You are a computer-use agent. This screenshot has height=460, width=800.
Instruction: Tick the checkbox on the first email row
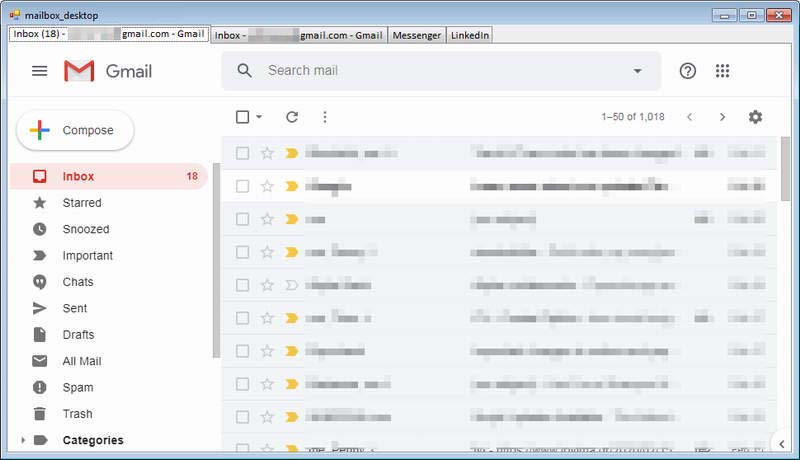(x=242, y=153)
